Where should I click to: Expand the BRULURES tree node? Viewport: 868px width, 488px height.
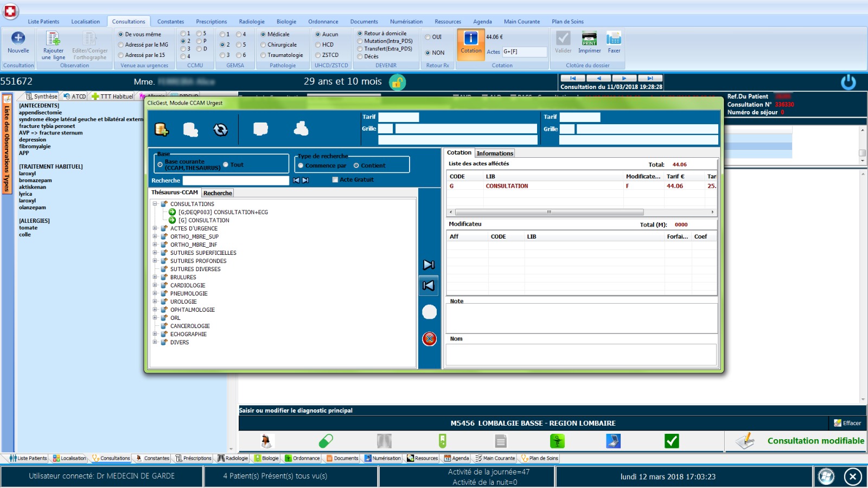(155, 277)
